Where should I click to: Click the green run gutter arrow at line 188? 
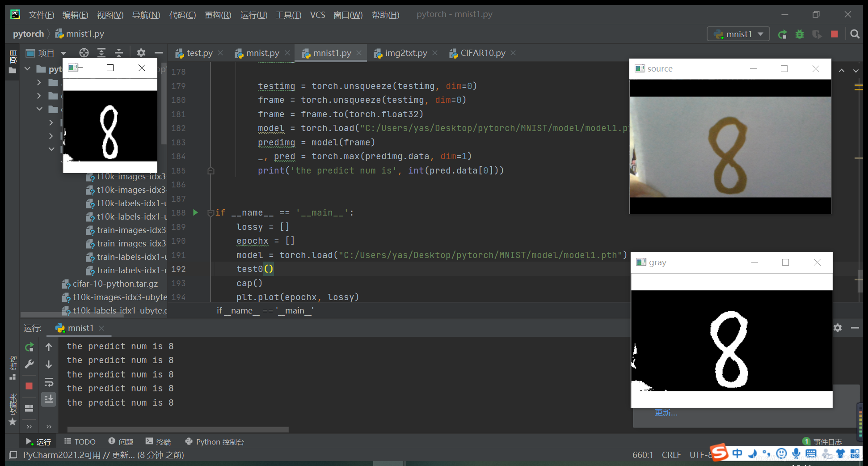[195, 212]
